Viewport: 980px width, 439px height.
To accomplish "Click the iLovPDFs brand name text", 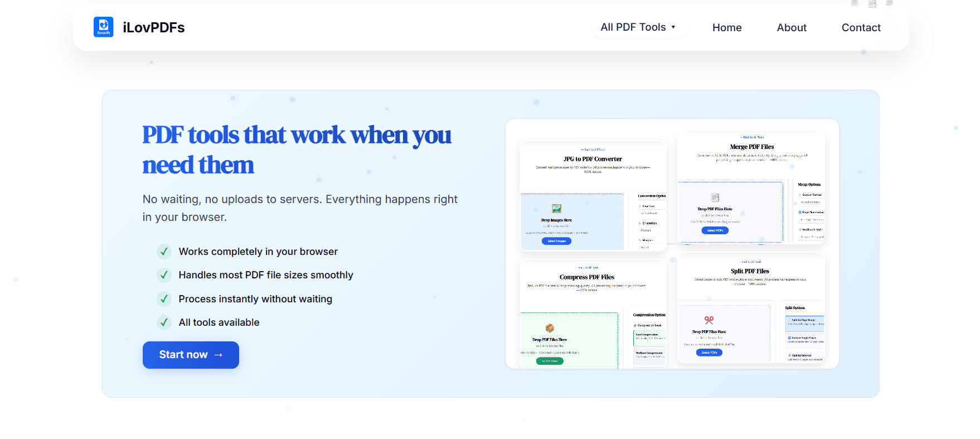I will [x=153, y=28].
